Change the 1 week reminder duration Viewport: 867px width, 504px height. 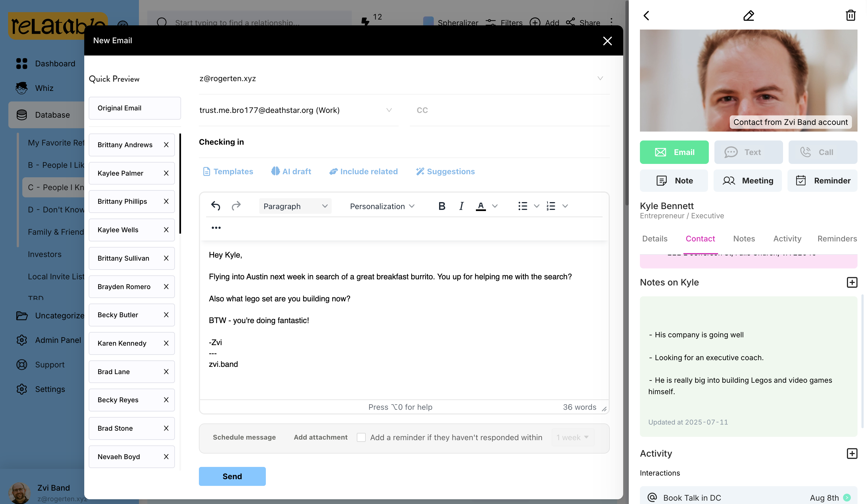[572, 437]
